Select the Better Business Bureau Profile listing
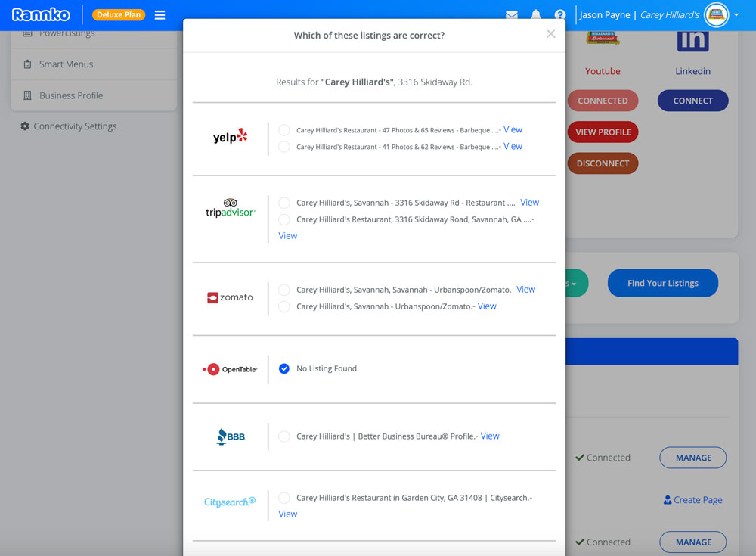756x556 pixels. pos(284,436)
